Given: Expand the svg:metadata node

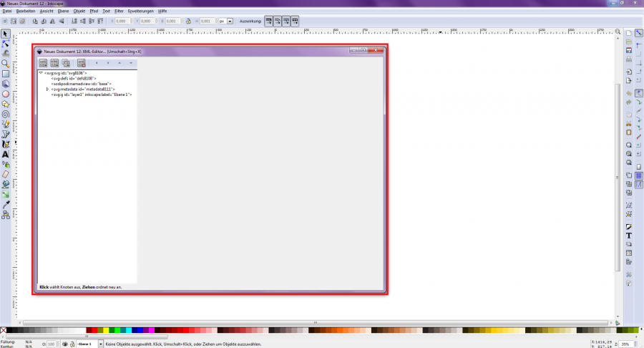Looking at the screenshot, I should [47, 89].
